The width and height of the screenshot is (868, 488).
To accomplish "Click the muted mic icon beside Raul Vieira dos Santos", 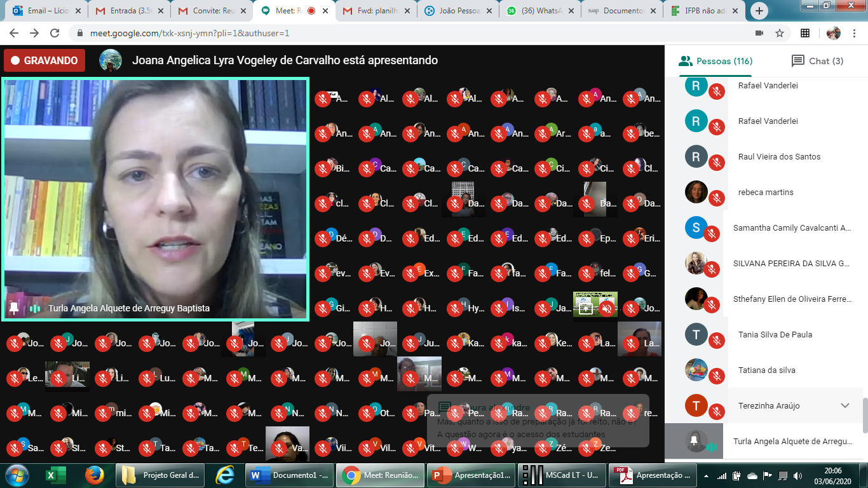I will coord(717,163).
